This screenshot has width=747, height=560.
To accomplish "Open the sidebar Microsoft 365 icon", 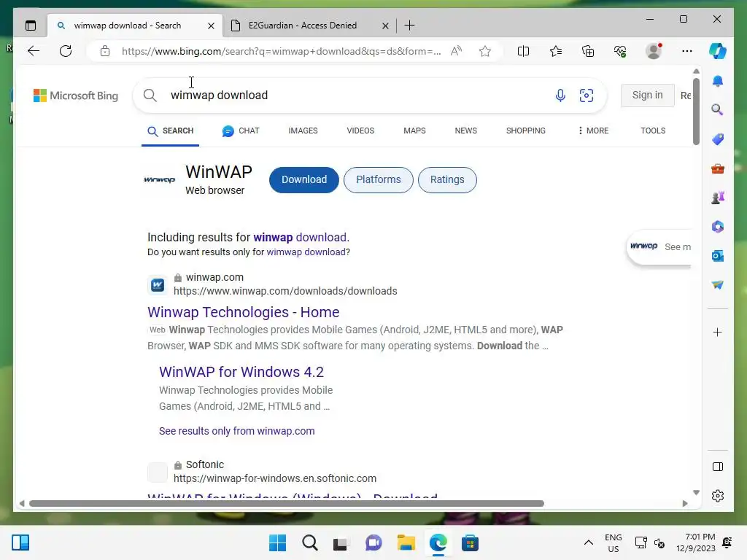I will (x=718, y=227).
